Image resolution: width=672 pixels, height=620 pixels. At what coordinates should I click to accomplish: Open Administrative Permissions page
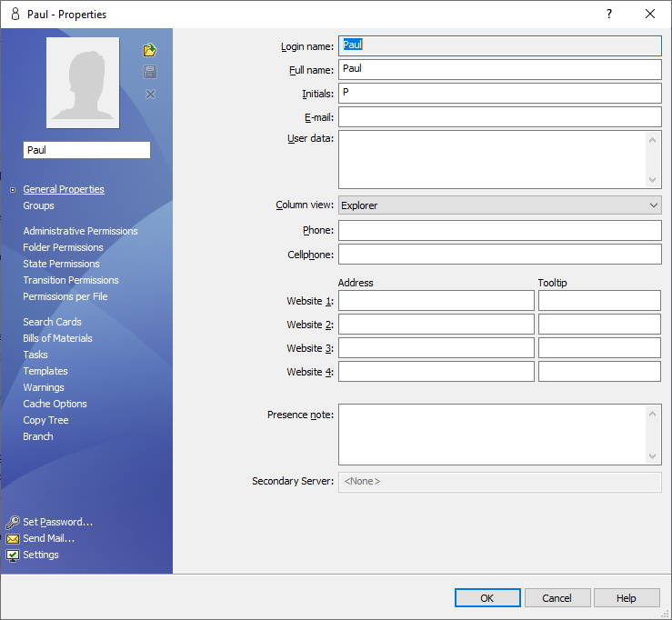[x=80, y=231]
